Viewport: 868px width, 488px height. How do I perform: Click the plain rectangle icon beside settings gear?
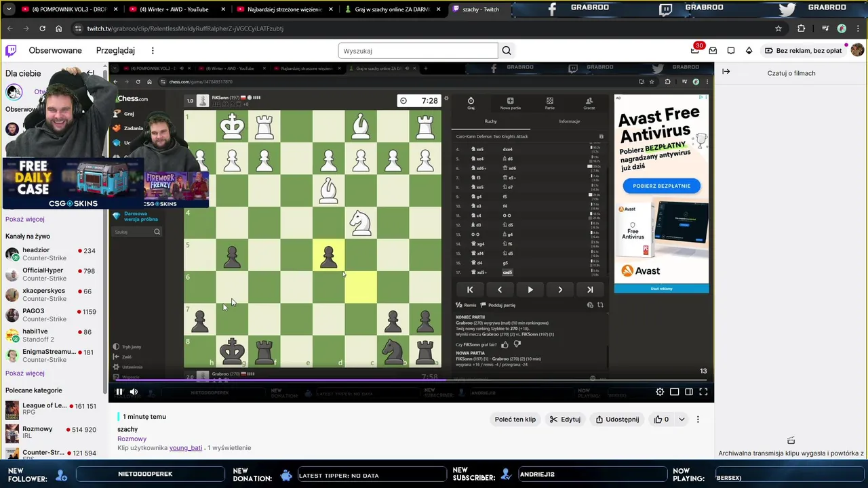tap(675, 392)
